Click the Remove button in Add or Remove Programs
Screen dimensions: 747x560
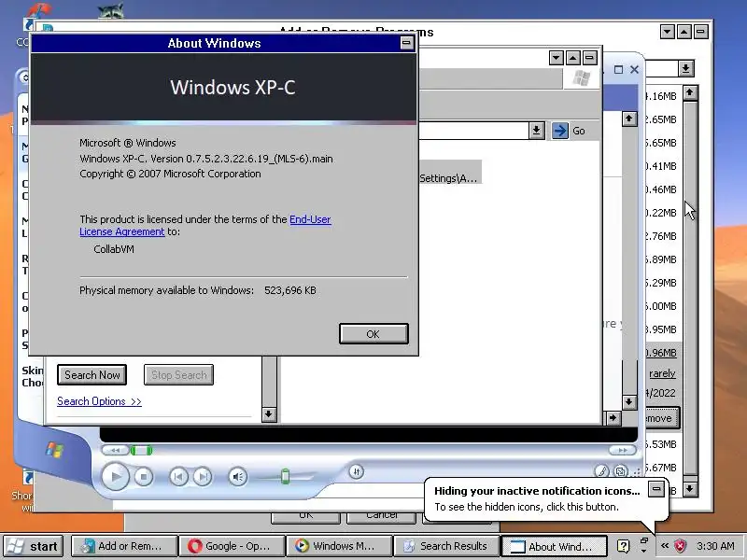point(662,418)
